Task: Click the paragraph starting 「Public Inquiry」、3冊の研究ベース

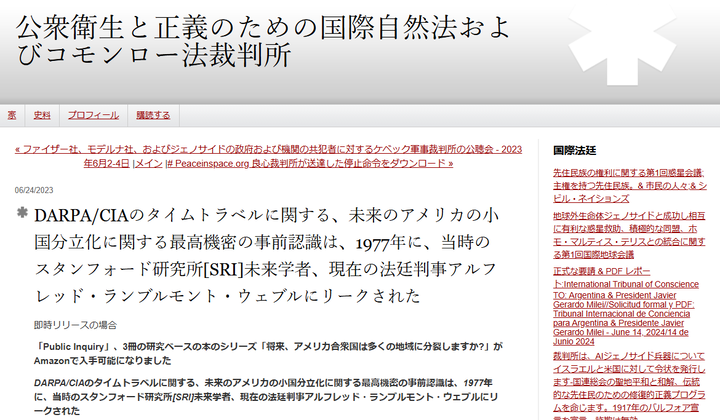Action: point(268,353)
